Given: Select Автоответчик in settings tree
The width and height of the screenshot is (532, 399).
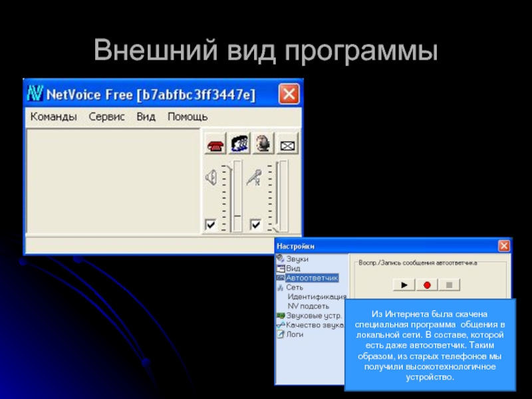Looking at the screenshot, I should tap(312, 278).
